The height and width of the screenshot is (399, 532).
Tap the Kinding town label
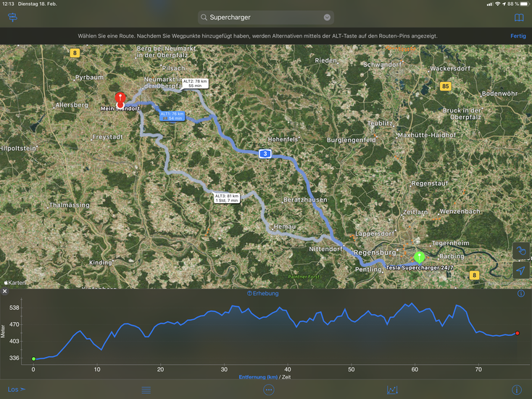[101, 263]
